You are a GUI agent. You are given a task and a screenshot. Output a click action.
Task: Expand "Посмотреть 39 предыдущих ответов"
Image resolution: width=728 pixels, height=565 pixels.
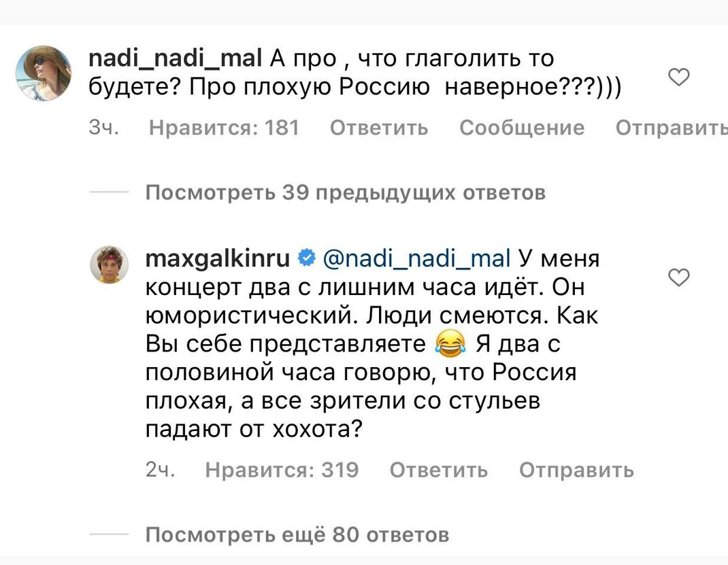346,194
